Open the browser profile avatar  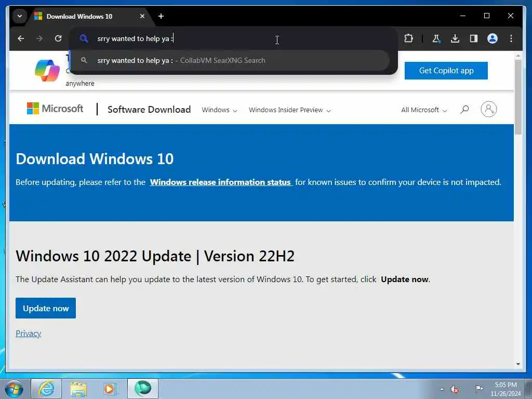[x=493, y=38]
